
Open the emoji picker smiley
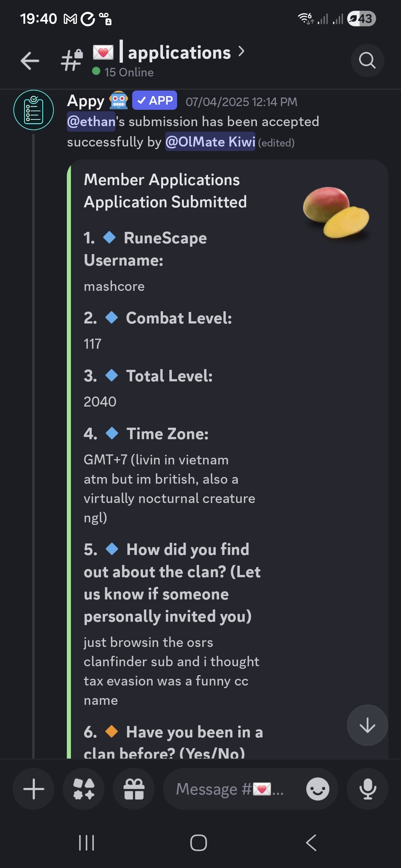(317, 789)
